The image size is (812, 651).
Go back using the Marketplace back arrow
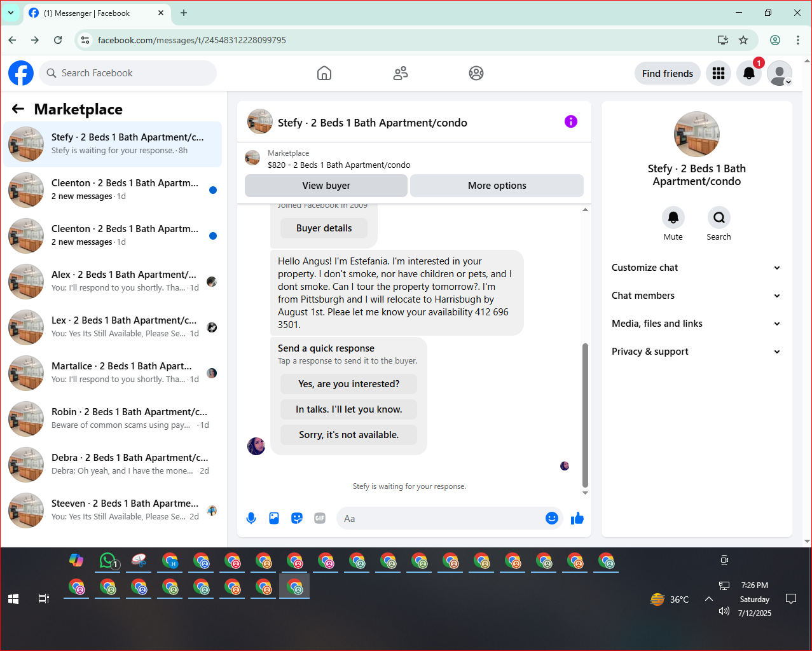tap(18, 109)
